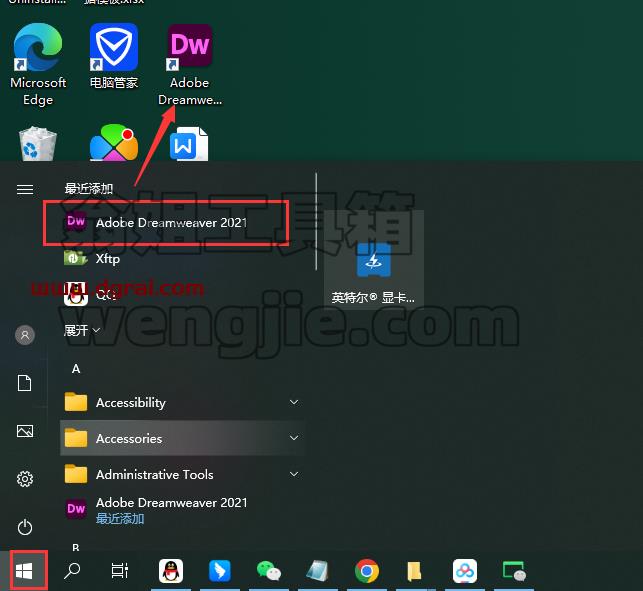Click 展开 to expand recently added
643x591 pixels.
pos(82,330)
